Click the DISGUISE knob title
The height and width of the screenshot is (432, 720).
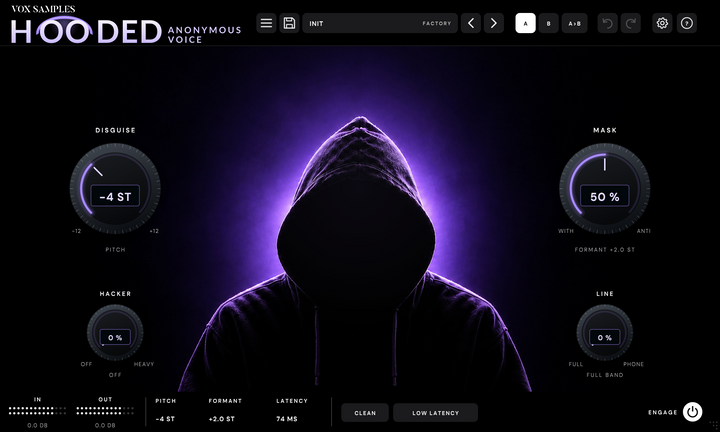point(115,130)
